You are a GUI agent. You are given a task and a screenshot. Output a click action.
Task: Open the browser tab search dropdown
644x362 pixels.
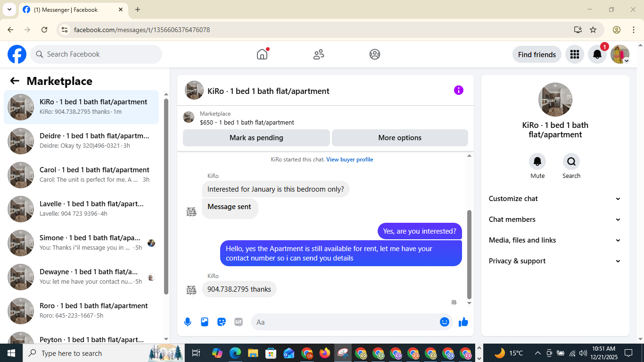coord(9,9)
